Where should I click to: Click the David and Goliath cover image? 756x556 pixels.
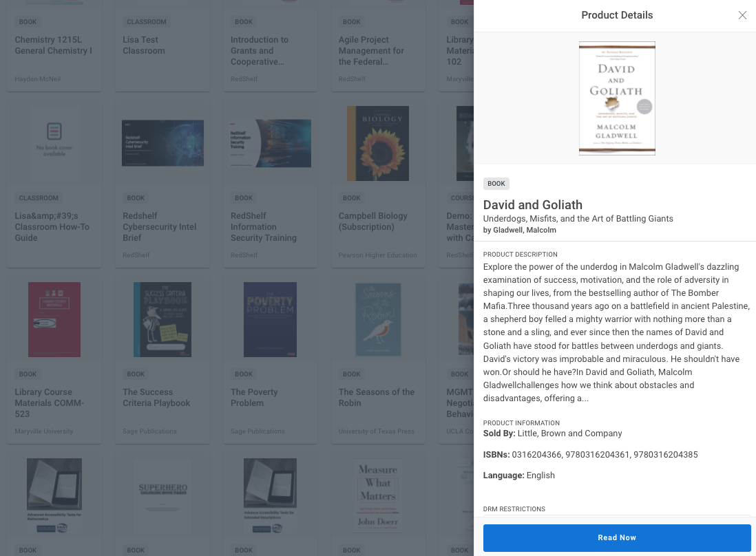pyautogui.click(x=617, y=98)
